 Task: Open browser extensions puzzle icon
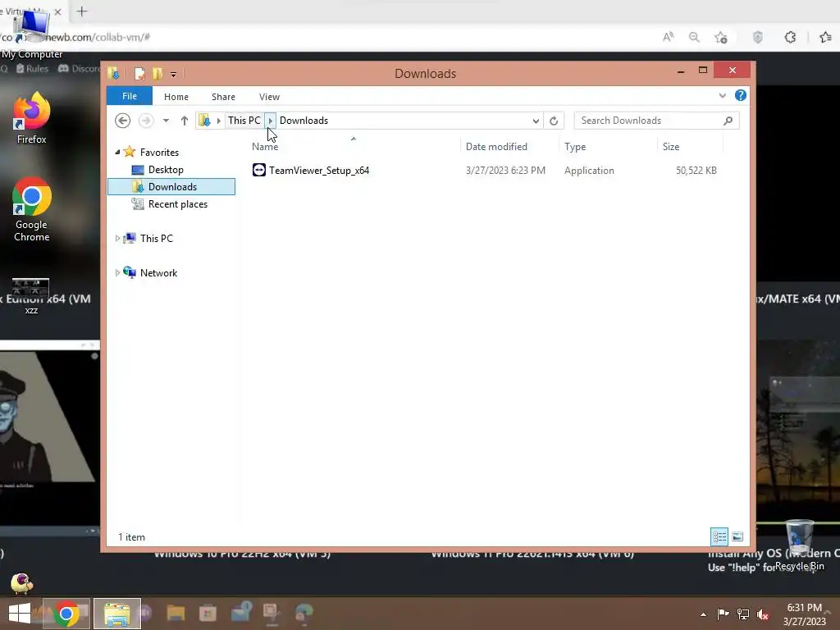click(x=790, y=37)
